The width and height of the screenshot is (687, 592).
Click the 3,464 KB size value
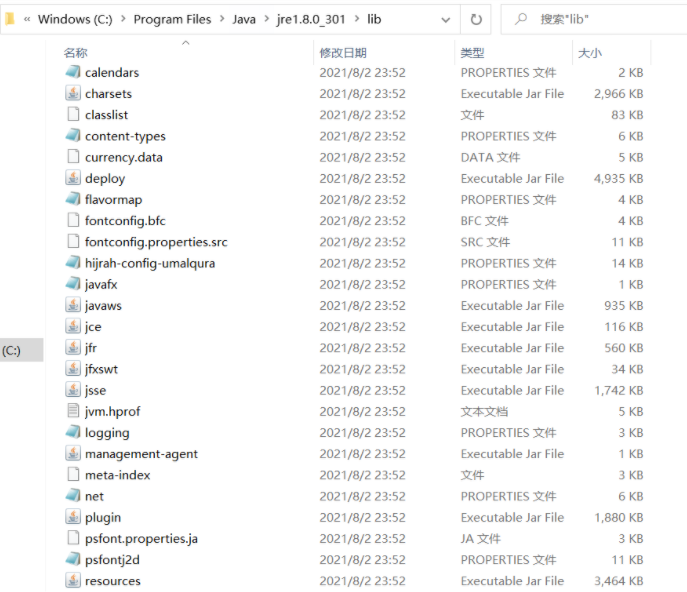coord(619,581)
